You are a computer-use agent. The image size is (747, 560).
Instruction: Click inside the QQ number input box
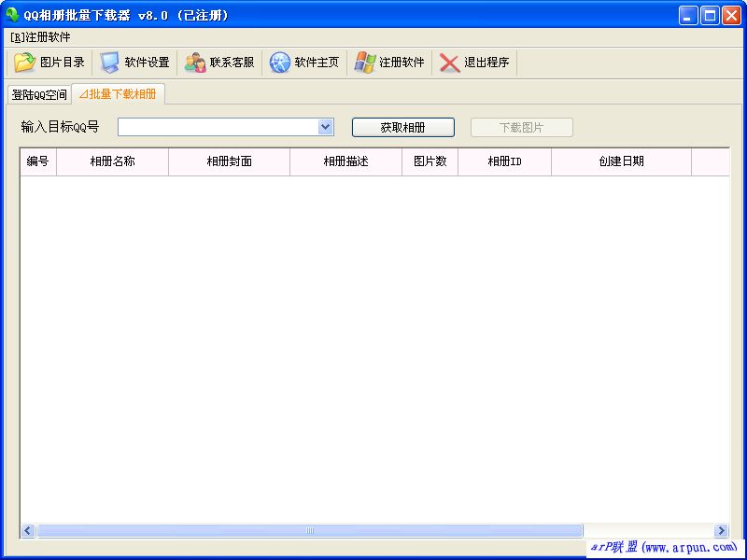click(224, 126)
